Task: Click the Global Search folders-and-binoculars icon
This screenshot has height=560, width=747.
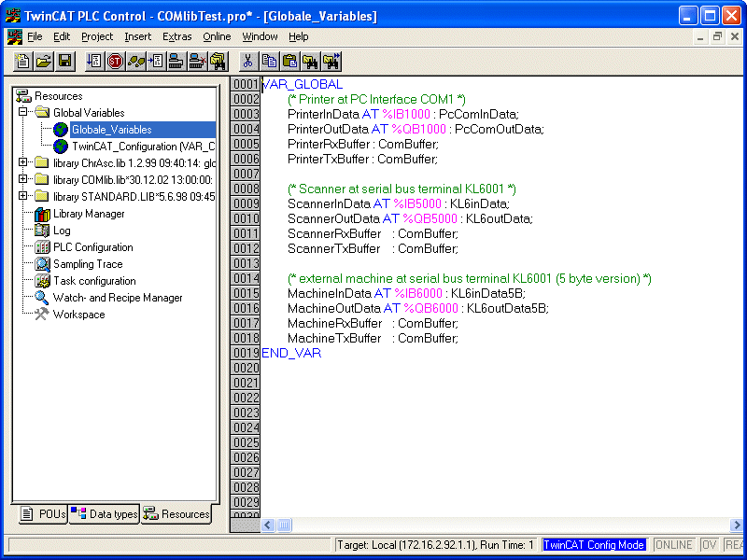Action: point(218,61)
